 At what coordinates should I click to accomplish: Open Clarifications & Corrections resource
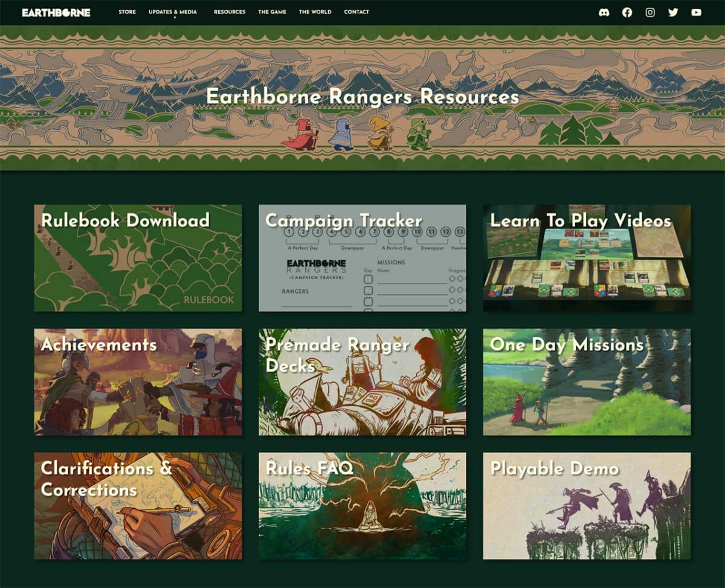138,505
